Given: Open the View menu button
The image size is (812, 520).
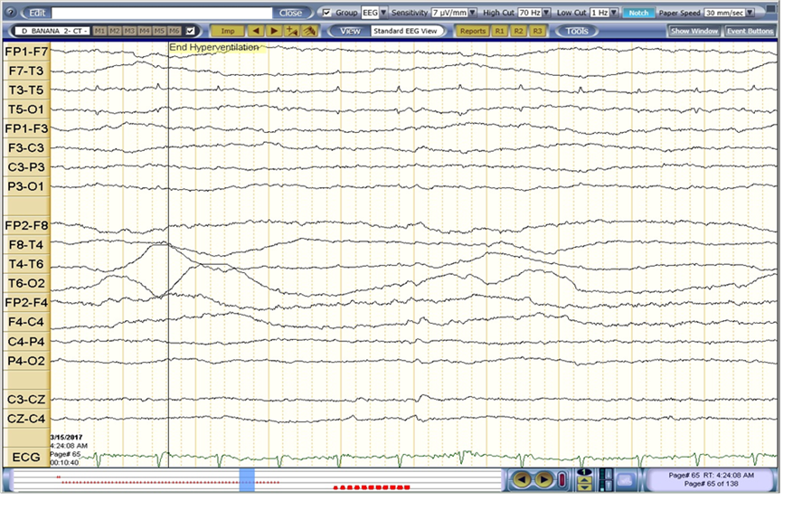Looking at the screenshot, I should click(x=350, y=31).
